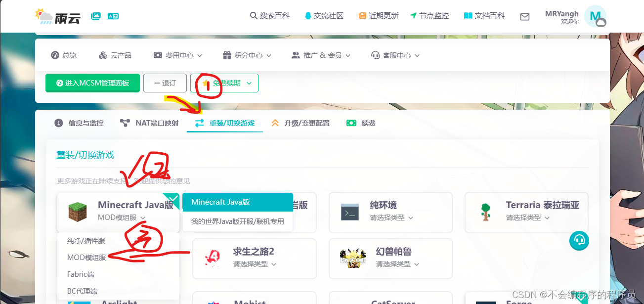Go to 交流社区 community
The height and width of the screenshot is (304, 644).
[x=324, y=16]
